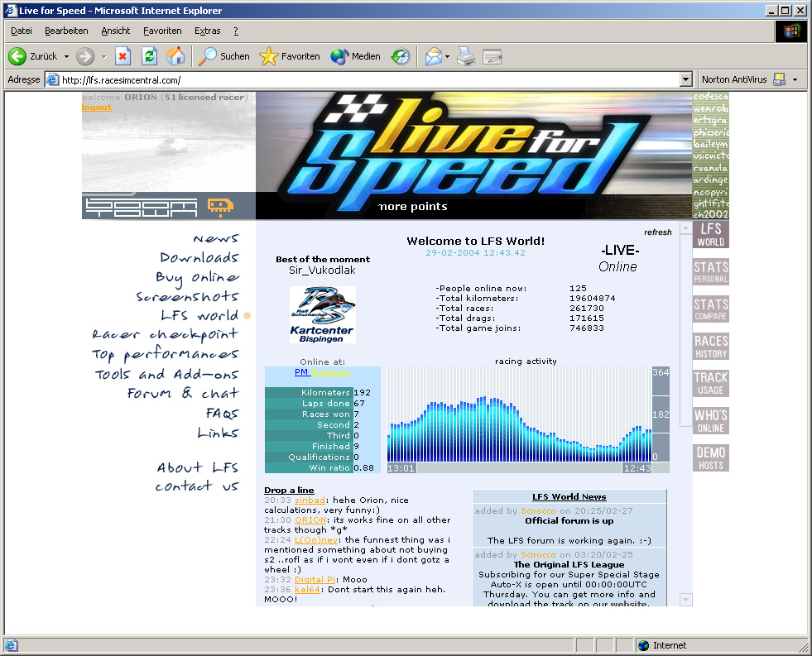Screen dimensions: 812x656
Task: Open the Datei menu
Action: [22, 31]
